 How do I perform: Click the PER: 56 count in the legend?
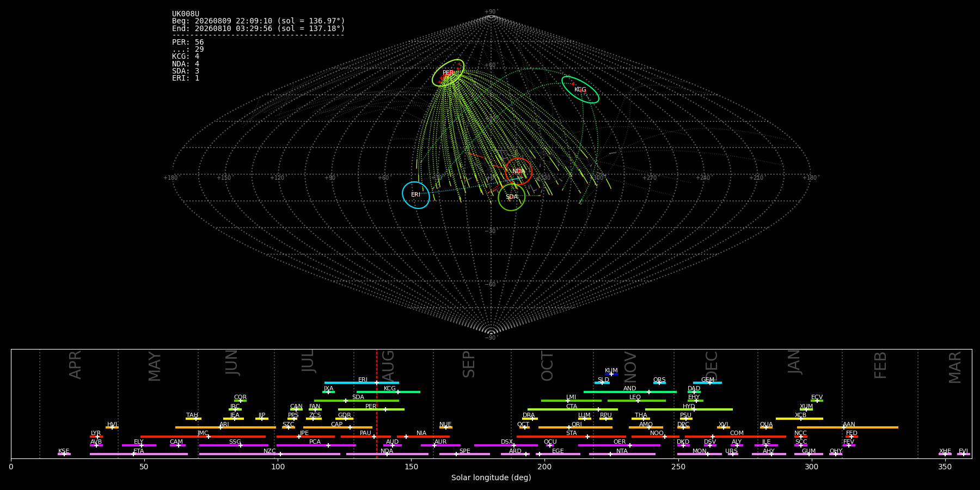pyautogui.click(x=188, y=42)
